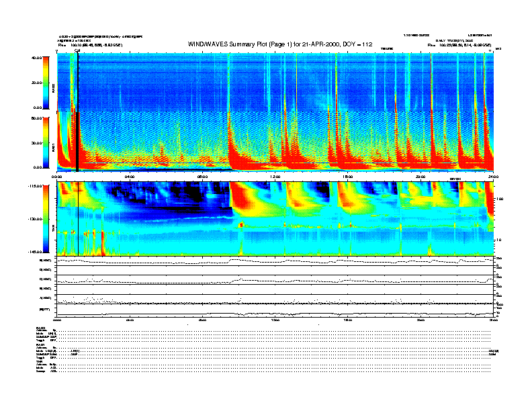Click the bottom line-plot panel above the time axis

(x=275, y=311)
